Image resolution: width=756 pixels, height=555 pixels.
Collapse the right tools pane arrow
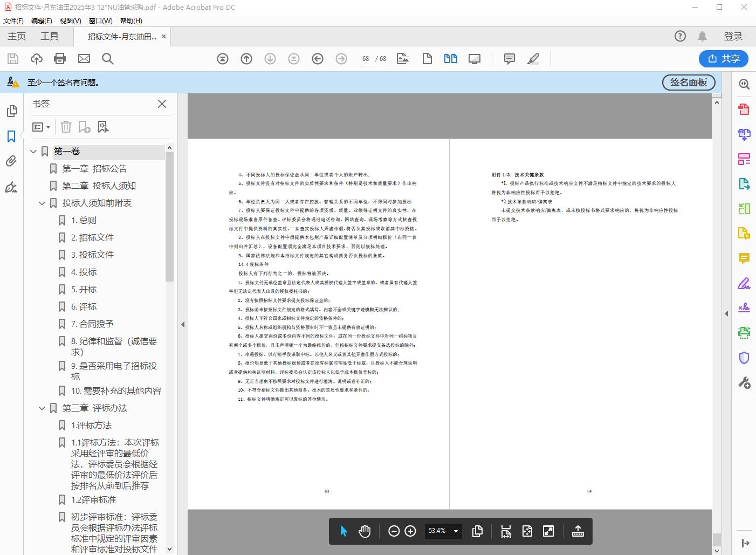point(726,313)
